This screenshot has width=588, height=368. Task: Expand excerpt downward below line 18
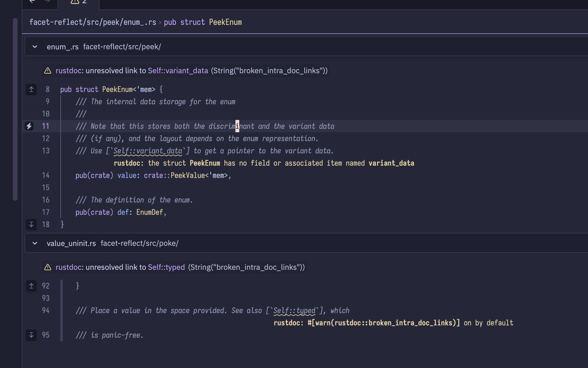[x=31, y=224]
